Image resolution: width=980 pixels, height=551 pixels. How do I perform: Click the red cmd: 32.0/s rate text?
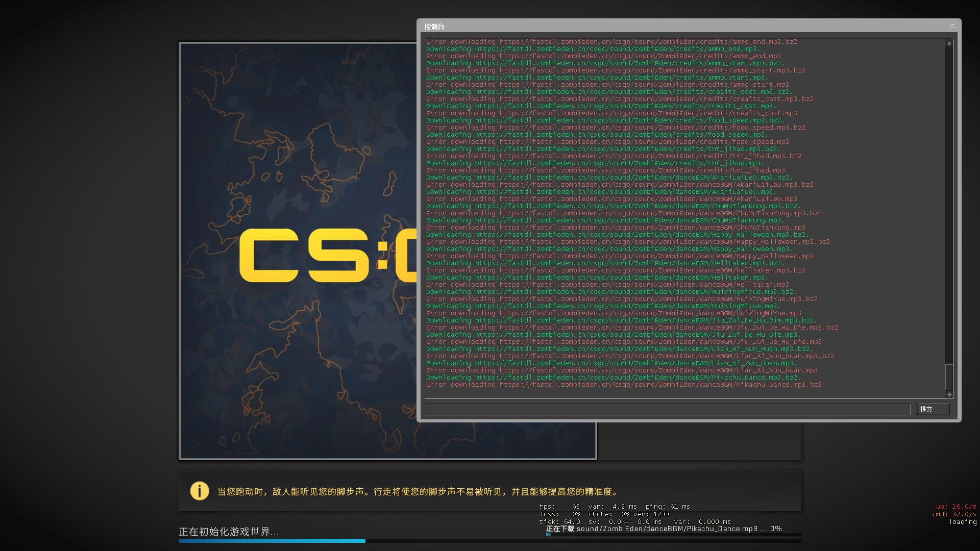pos(954,514)
